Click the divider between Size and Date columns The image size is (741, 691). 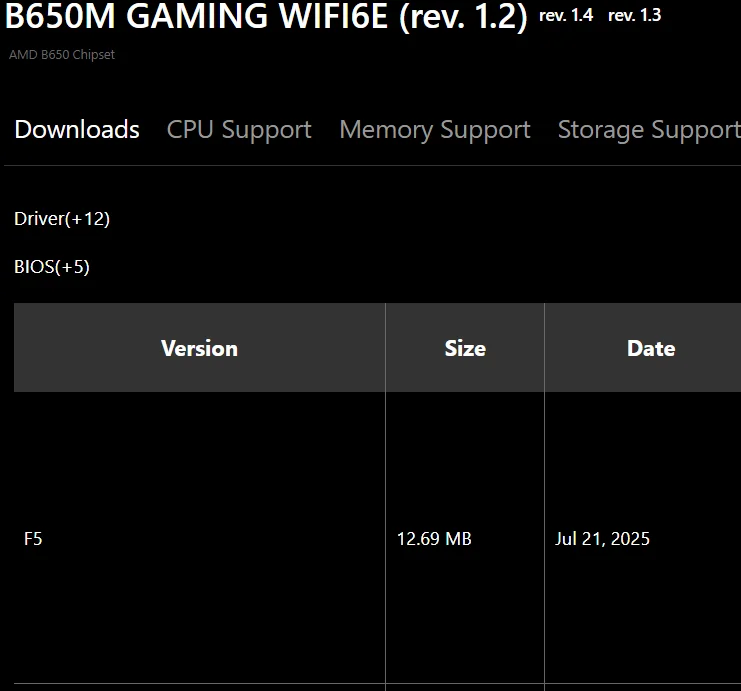544,500
